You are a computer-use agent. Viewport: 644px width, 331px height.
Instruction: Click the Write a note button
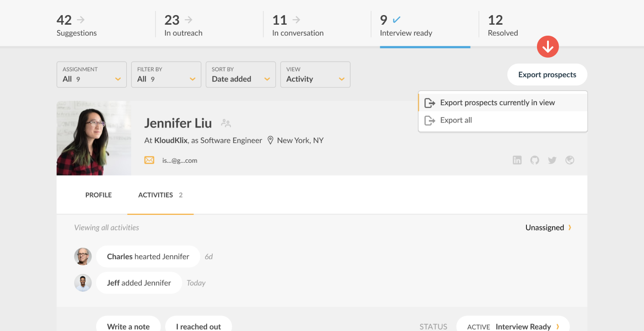tap(129, 326)
